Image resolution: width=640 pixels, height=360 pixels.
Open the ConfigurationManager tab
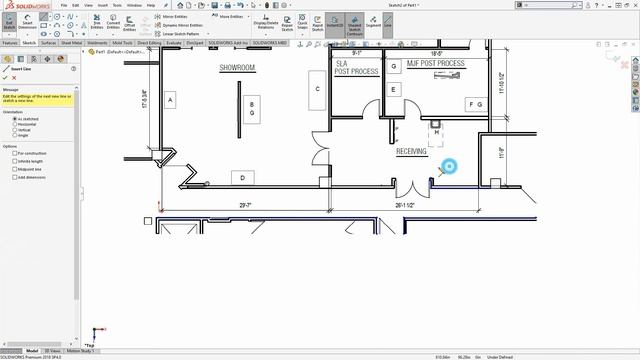[34, 59]
